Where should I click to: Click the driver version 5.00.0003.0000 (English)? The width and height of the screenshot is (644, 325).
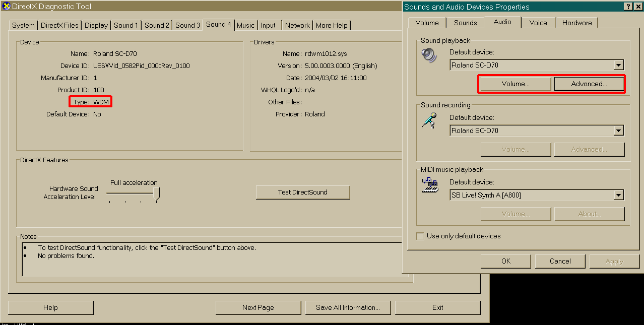pos(341,66)
